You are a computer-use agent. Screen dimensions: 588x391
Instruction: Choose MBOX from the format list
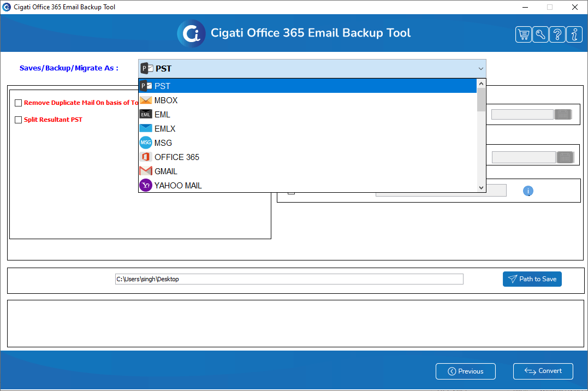click(307, 100)
